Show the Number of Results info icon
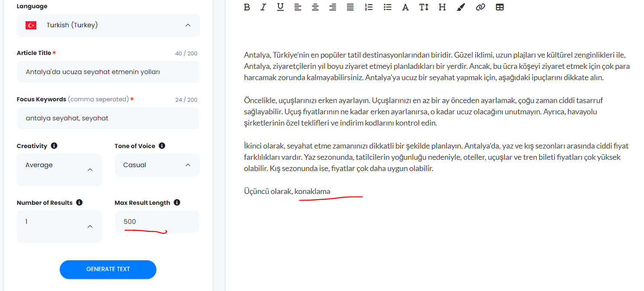The height and width of the screenshot is (291, 644). pos(79,203)
